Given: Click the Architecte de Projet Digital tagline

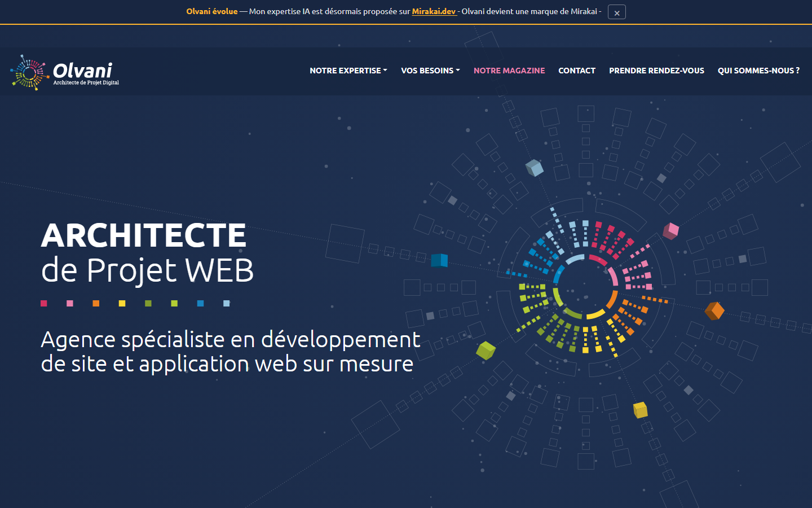Looking at the screenshot, I should 86,82.
